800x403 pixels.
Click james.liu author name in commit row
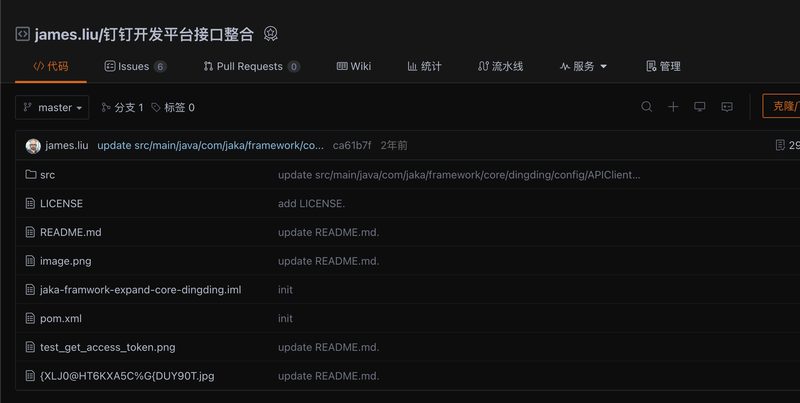coord(67,145)
